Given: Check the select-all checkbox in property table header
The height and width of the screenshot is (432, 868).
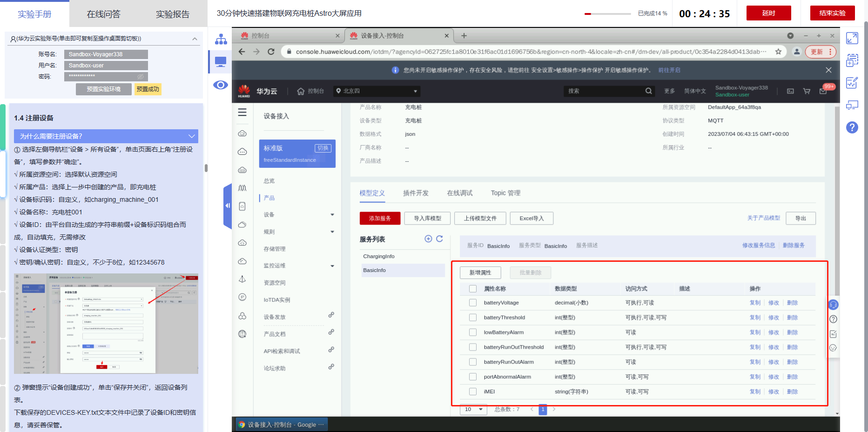Looking at the screenshot, I should click(473, 289).
